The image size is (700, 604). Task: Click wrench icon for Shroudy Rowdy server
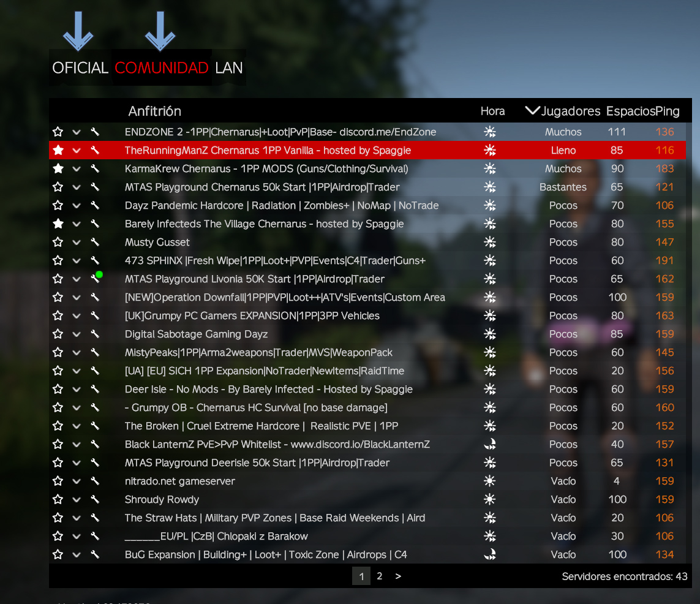tap(95, 499)
